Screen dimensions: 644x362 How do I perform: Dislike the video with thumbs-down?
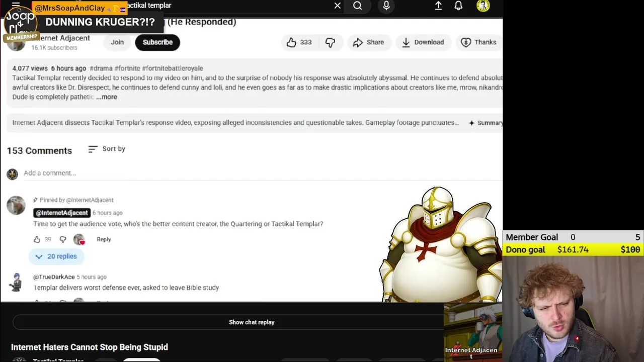(330, 42)
